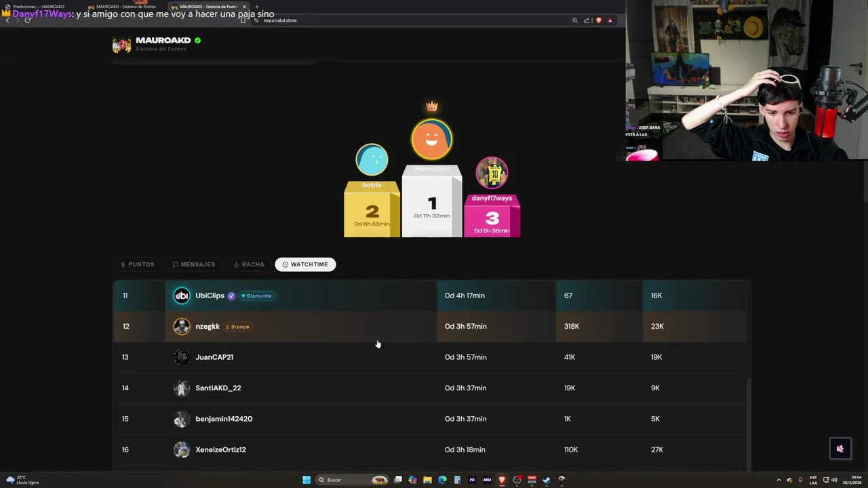868x488 pixels.
Task: Select the MENSAJES leaderboard tab
Action: (x=194, y=264)
